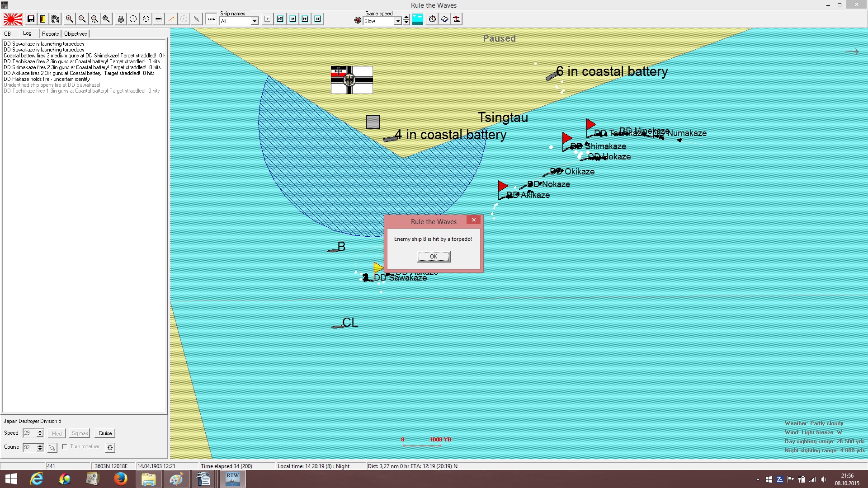This screenshot has height=488, width=868.
Task: Click the cyan sea view icon
Action: (418, 19)
